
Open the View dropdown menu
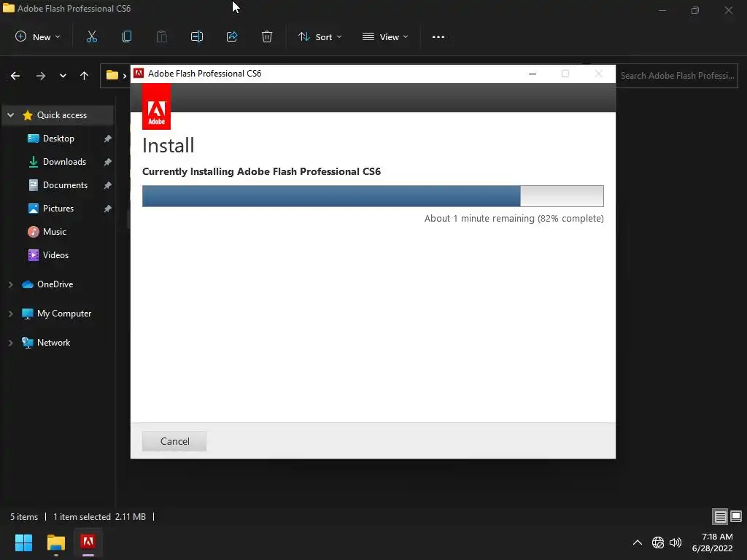tap(385, 36)
